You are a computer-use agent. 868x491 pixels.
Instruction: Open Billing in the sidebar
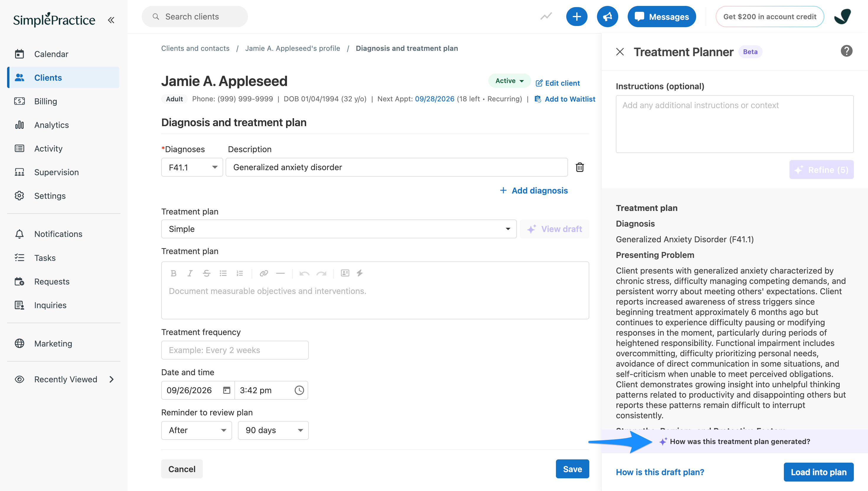63,101
